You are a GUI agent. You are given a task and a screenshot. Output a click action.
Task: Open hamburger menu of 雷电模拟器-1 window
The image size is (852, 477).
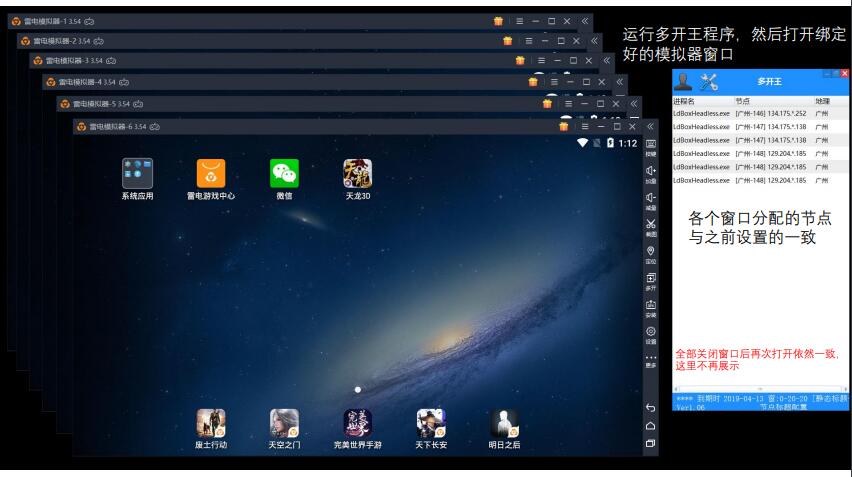519,21
